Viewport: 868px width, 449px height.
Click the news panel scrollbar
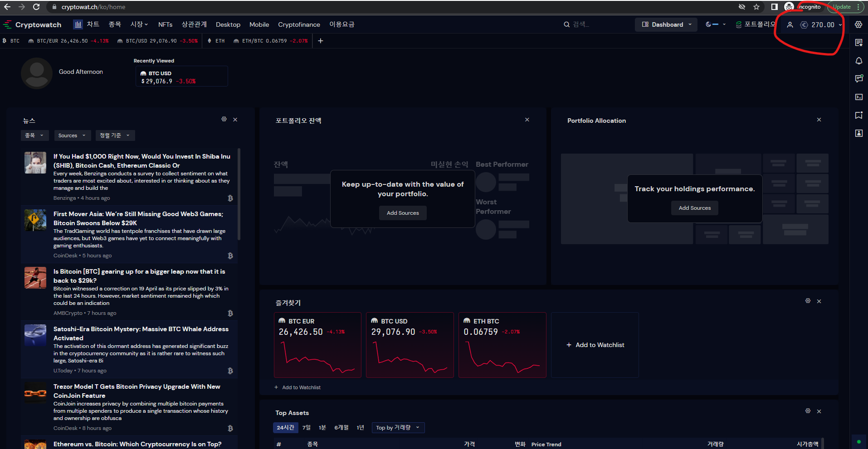click(x=239, y=194)
